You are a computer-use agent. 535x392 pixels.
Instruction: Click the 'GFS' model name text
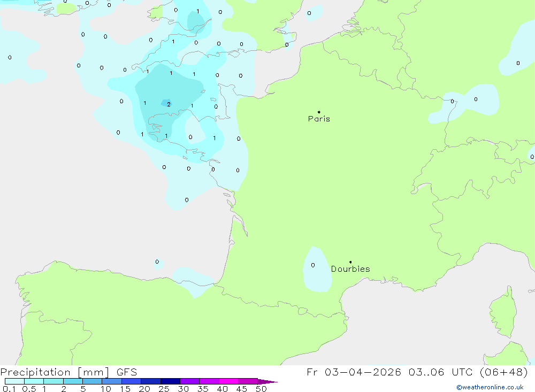click(127, 372)
